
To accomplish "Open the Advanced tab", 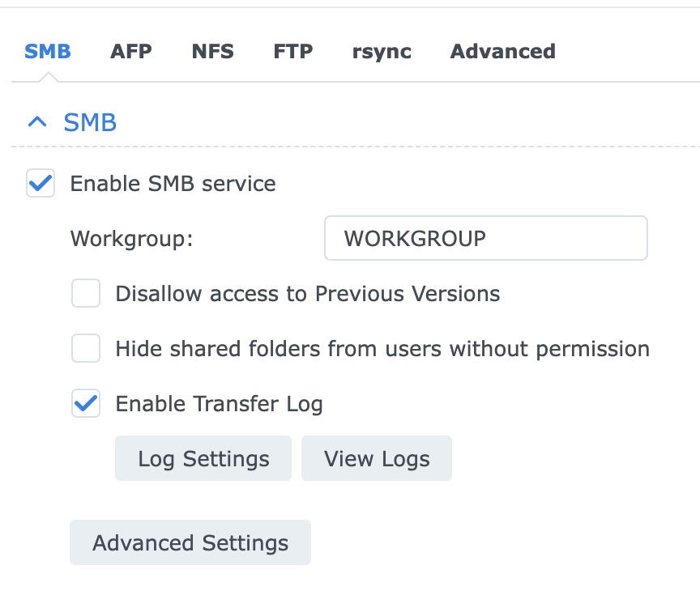I will (502, 52).
